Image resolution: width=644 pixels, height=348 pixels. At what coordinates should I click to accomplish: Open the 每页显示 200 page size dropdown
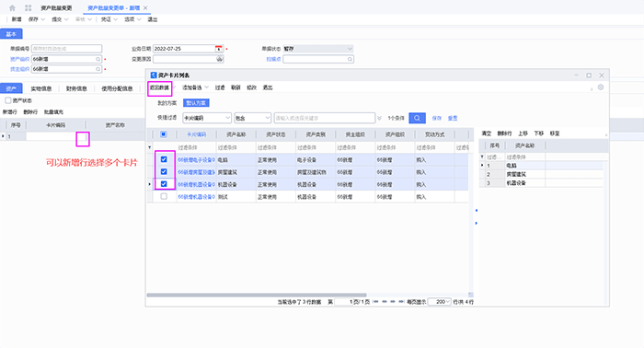(x=448, y=302)
